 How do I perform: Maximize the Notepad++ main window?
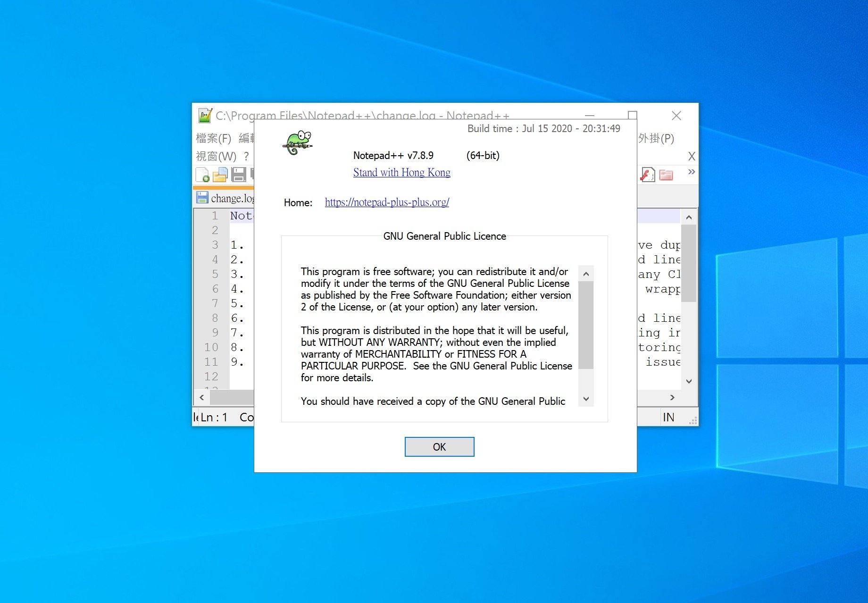point(633,116)
